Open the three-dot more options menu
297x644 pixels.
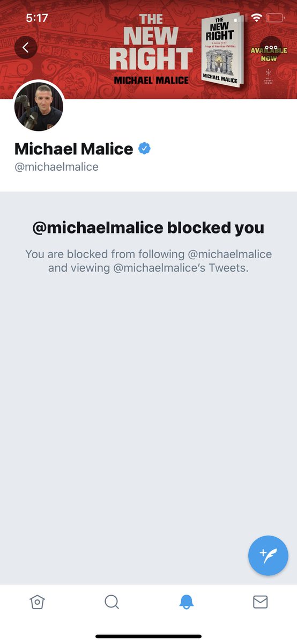pos(271,48)
